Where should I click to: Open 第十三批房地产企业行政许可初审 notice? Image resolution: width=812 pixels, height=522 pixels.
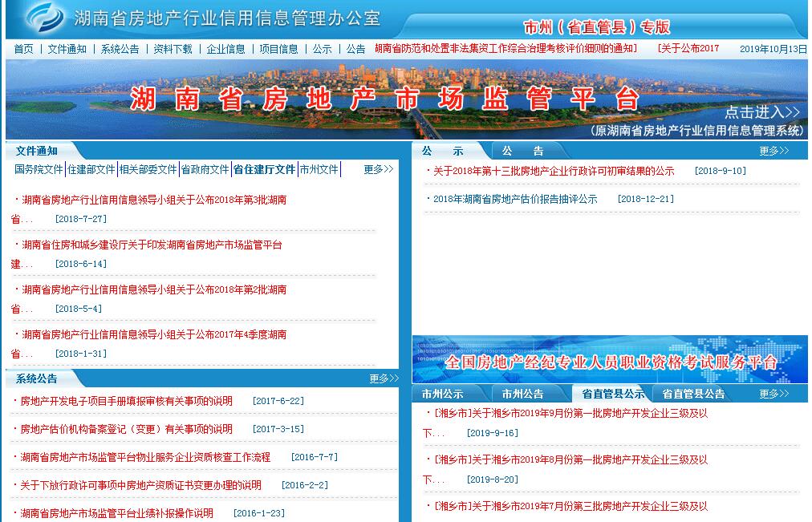point(554,171)
